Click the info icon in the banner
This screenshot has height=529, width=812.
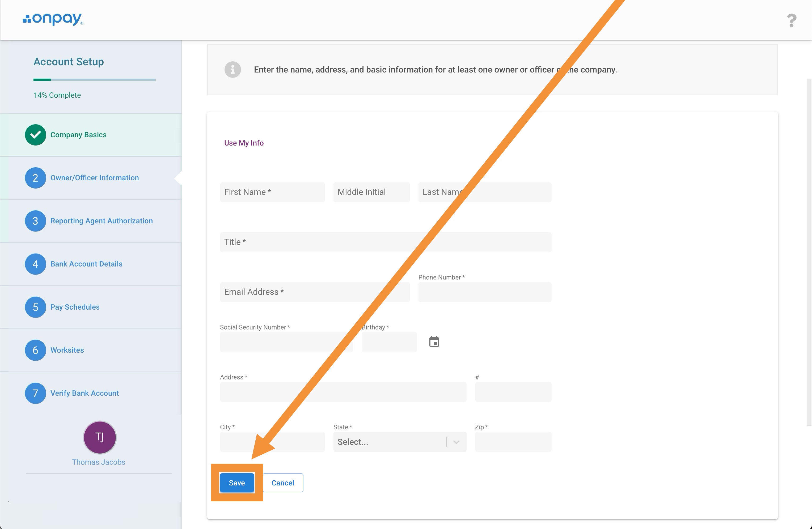click(x=232, y=70)
